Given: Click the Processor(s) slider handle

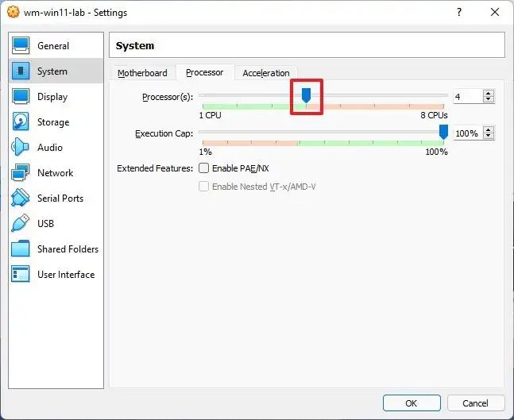Looking at the screenshot, I should coord(306,95).
